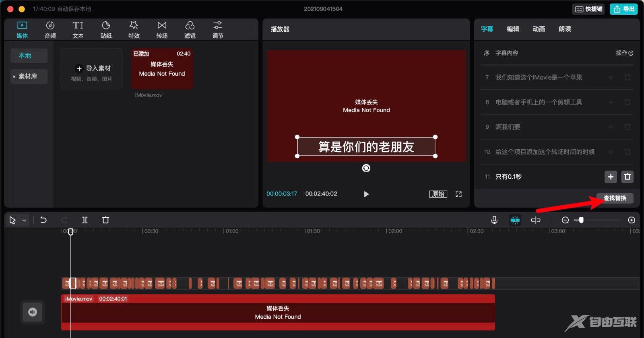Switch to the 字幕 subtitles tab
The image size is (644, 338).
click(x=487, y=29)
